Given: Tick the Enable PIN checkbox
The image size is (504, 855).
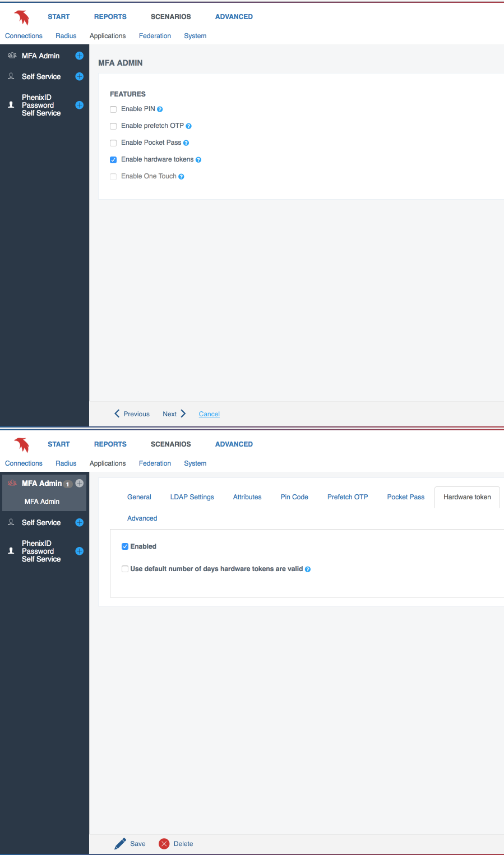Looking at the screenshot, I should [113, 109].
